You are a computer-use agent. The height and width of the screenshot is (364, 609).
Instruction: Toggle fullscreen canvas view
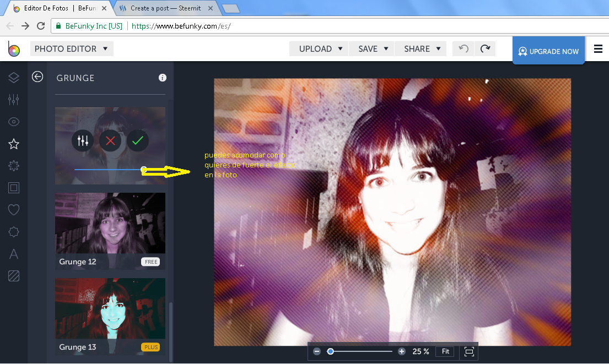point(469,351)
